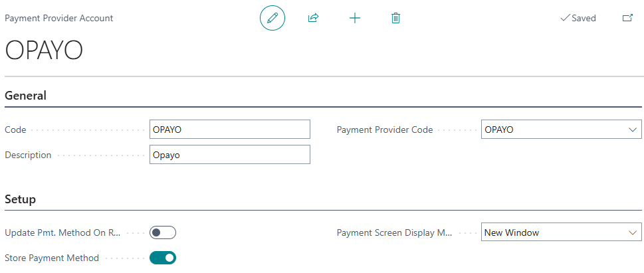Click the Store Payment Method label

pyautogui.click(x=52, y=258)
